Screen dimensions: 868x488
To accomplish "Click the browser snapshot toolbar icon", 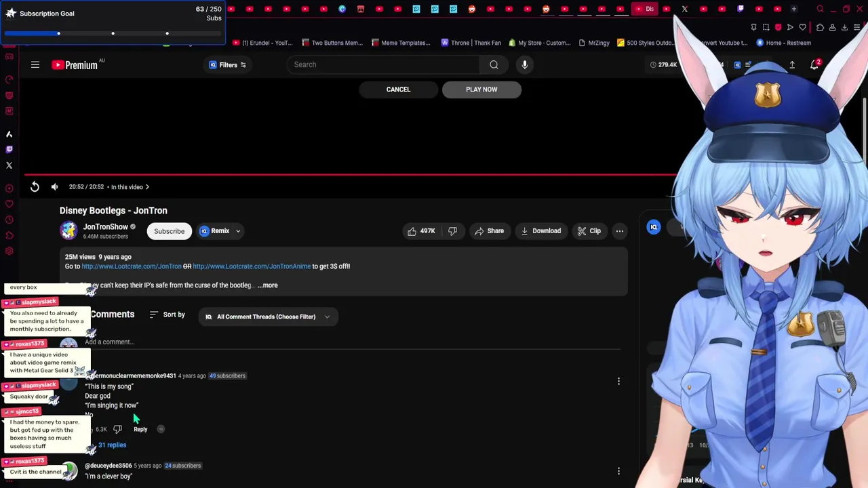I will [x=766, y=28].
